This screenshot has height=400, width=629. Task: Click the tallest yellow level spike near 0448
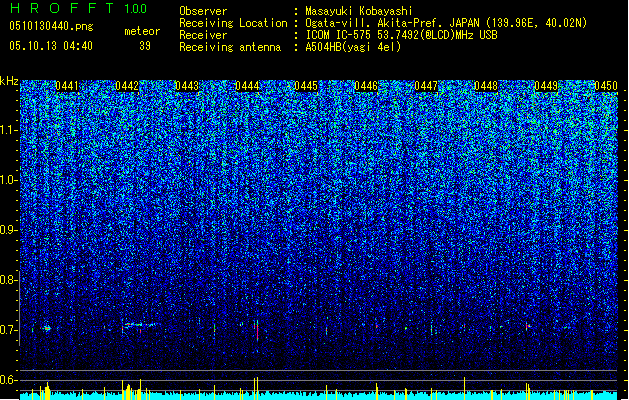point(465,386)
